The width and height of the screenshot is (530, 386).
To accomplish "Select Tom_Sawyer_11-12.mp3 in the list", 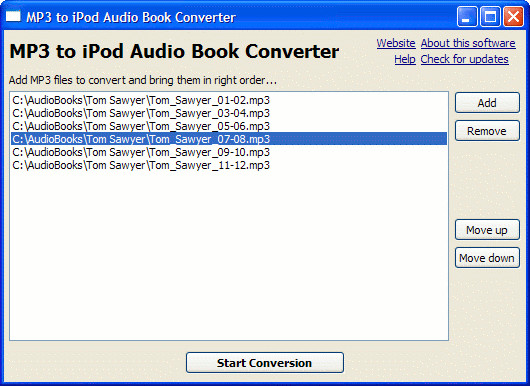I will click(x=229, y=165).
